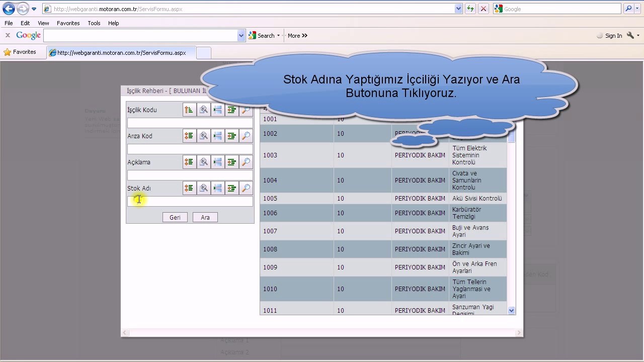Click the document-search icon in the Stok Adı row
Screen dimensions: 644x362
[203, 188]
